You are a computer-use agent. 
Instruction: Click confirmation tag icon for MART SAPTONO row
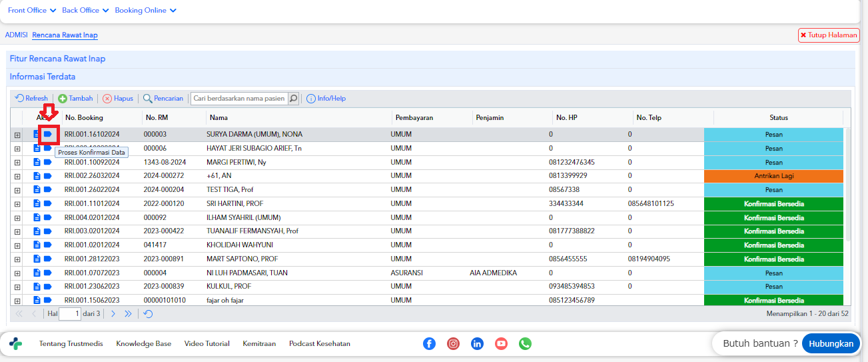(x=48, y=259)
